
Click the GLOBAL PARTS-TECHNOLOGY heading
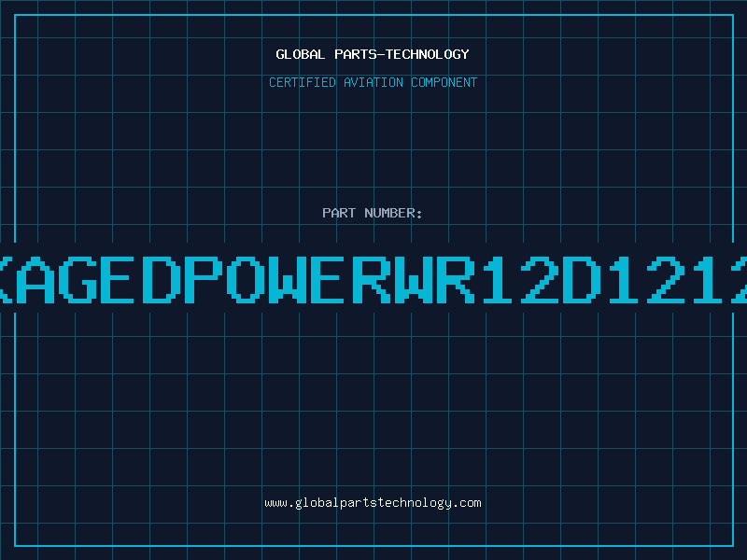click(373, 54)
